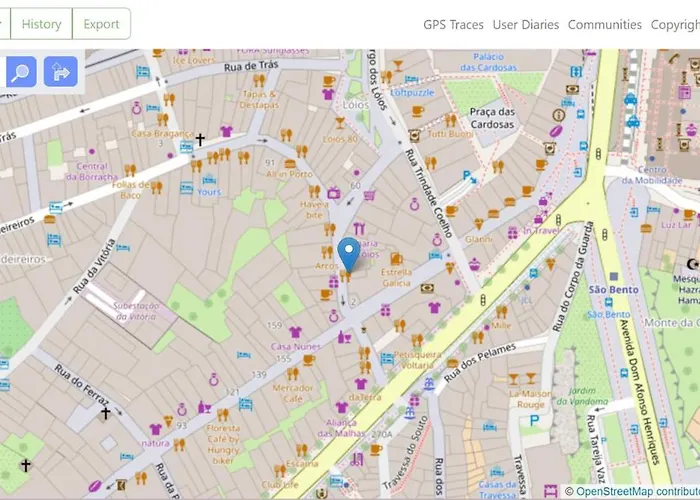Go to GPS Traces
700x500 pixels.
point(453,25)
